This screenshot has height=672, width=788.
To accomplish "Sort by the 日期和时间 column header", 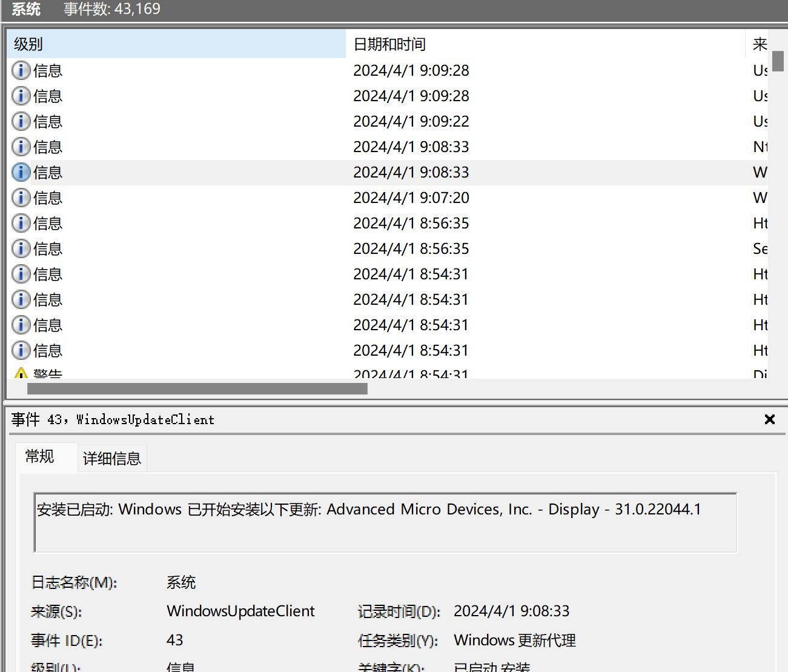I will (545, 44).
